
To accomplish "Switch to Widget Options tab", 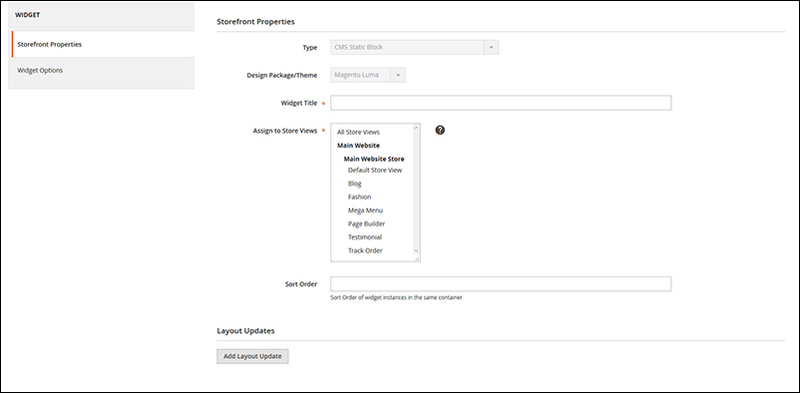I will click(102, 70).
